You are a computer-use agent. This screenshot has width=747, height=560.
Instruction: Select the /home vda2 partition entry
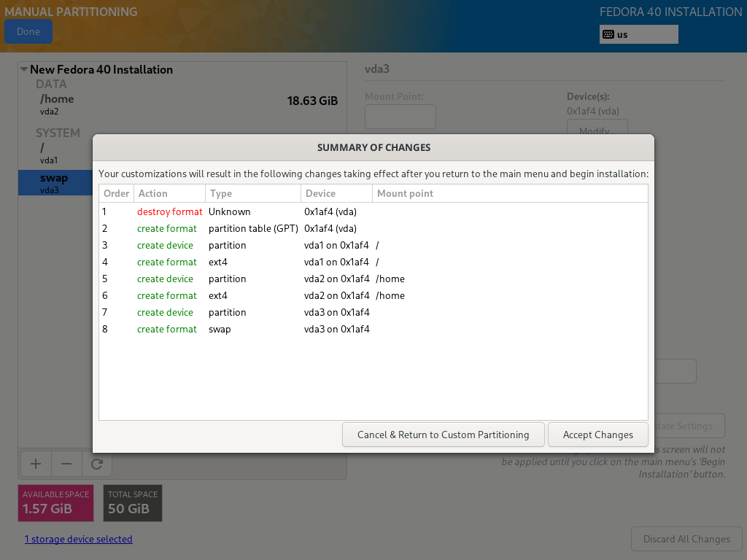coord(182,104)
